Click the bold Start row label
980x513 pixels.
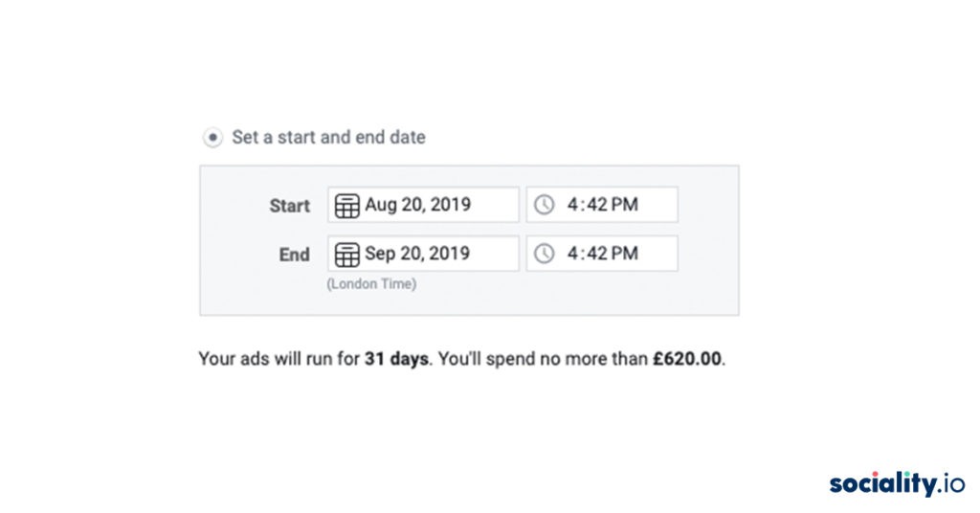pyautogui.click(x=289, y=206)
